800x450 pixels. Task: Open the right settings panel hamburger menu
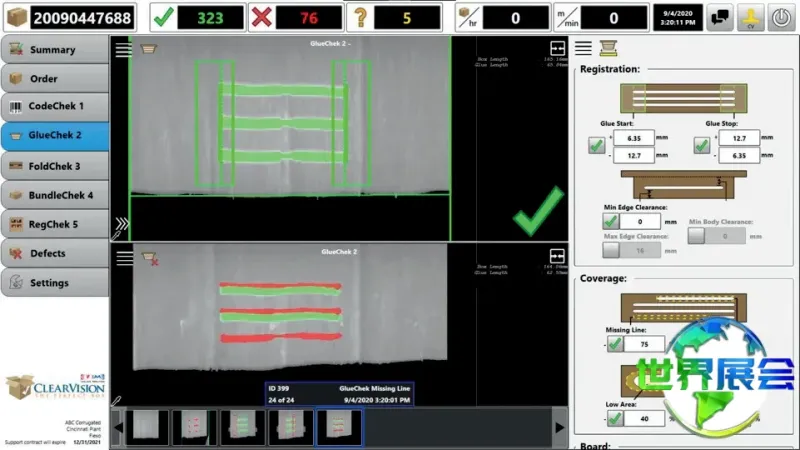pyautogui.click(x=583, y=48)
